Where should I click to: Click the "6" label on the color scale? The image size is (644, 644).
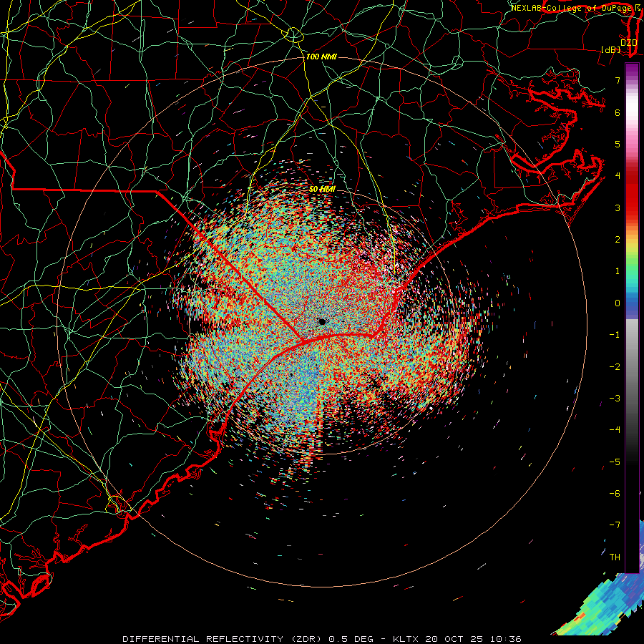click(x=618, y=112)
